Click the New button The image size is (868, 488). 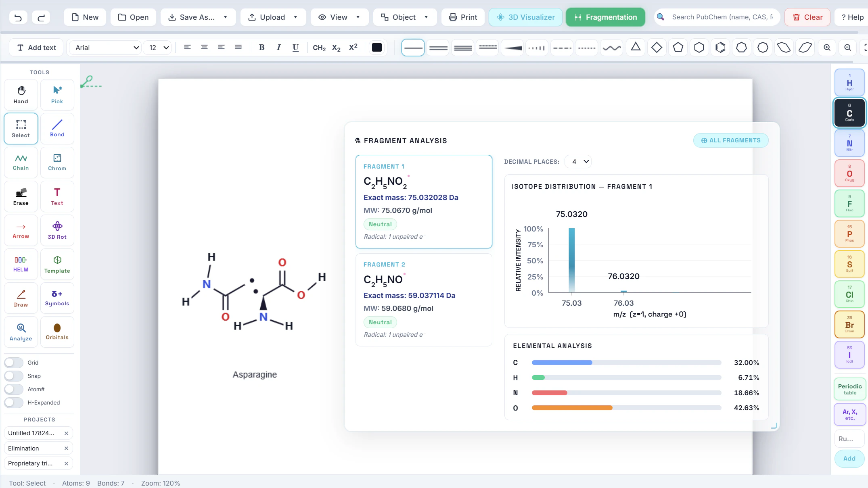[85, 17]
